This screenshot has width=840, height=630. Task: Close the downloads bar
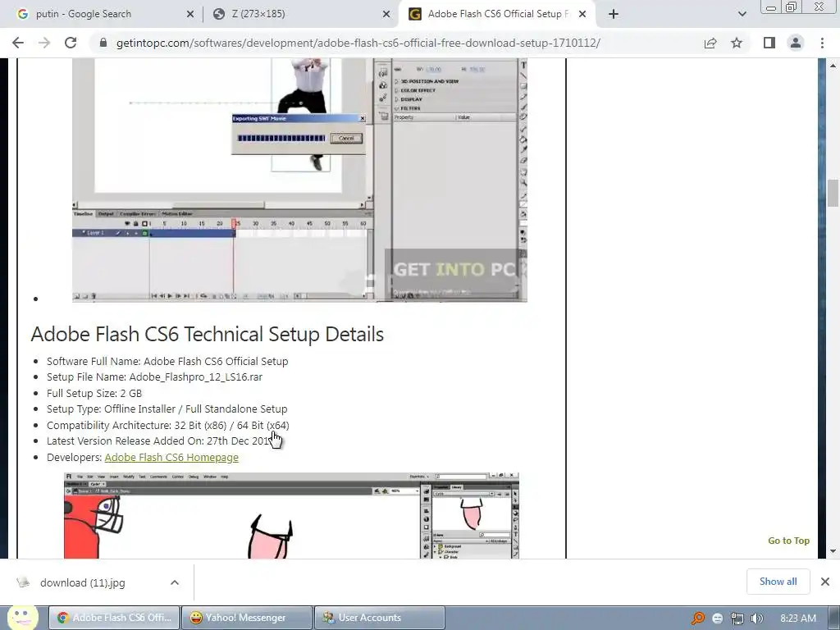tap(825, 582)
